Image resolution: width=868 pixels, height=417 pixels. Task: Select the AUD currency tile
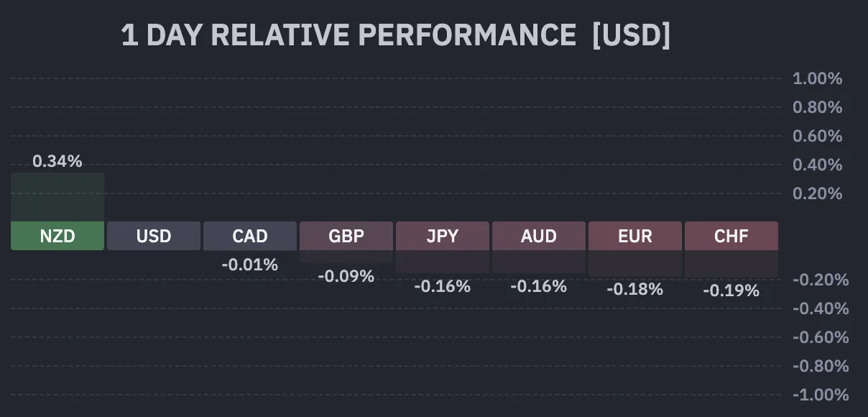coord(539,236)
